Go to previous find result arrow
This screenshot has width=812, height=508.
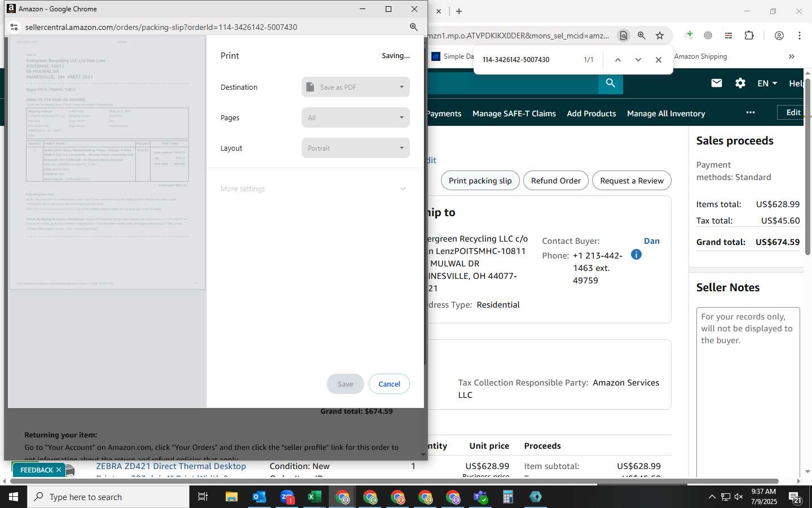tap(618, 60)
